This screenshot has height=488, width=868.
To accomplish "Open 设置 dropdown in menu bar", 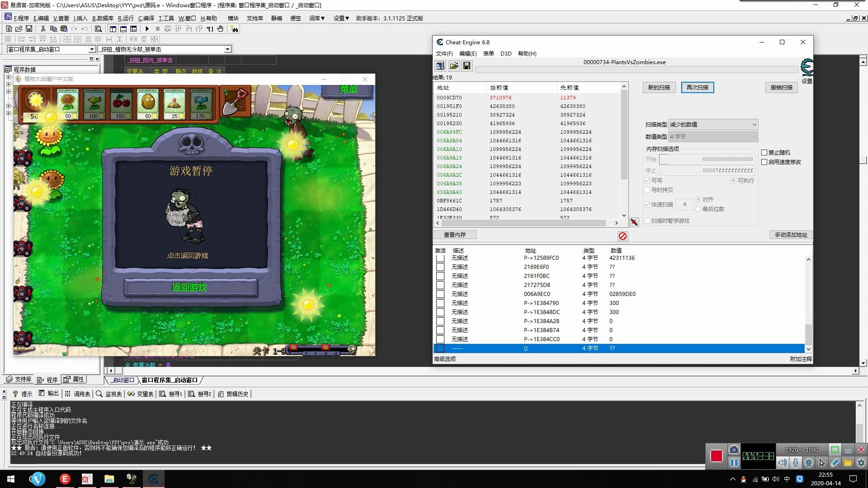I will [341, 19].
